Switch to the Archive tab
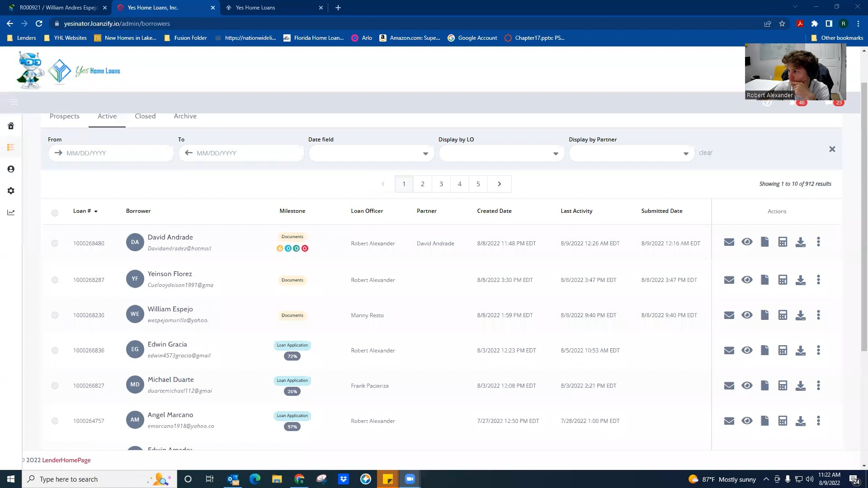The width and height of the screenshot is (868, 488). 185,116
